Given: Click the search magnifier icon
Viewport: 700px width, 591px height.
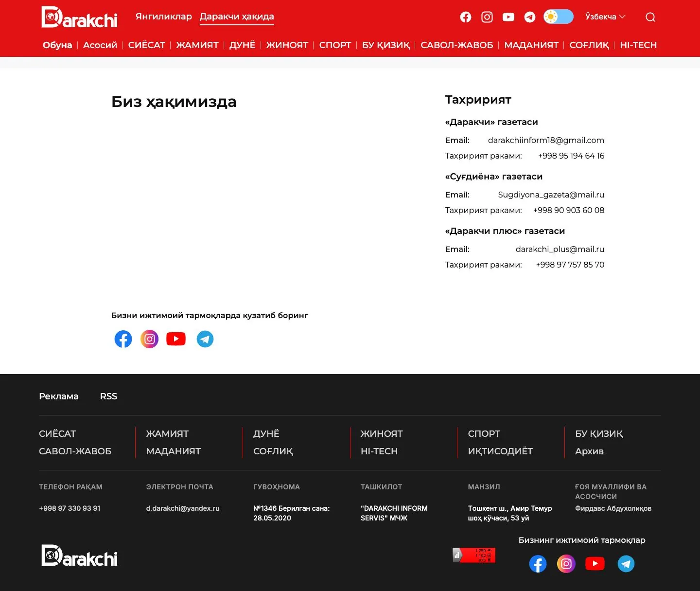Looking at the screenshot, I should [x=650, y=17].
